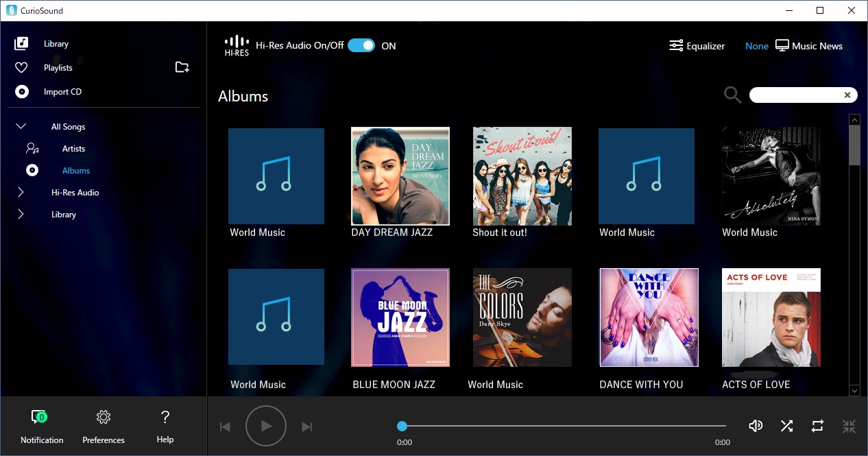The width and height of the screenshot is (868, 456).
Task: Open the DANCE WITH YOU album
Action: (648, 317)
